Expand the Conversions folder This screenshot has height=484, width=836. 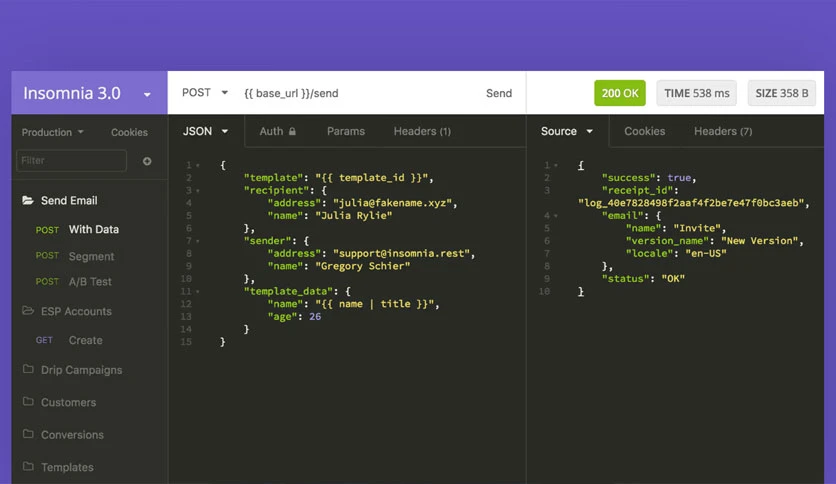72,435
